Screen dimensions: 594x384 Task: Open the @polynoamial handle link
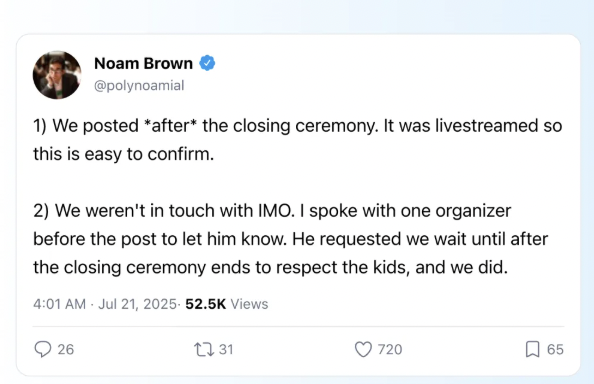[x=139, y=86]
